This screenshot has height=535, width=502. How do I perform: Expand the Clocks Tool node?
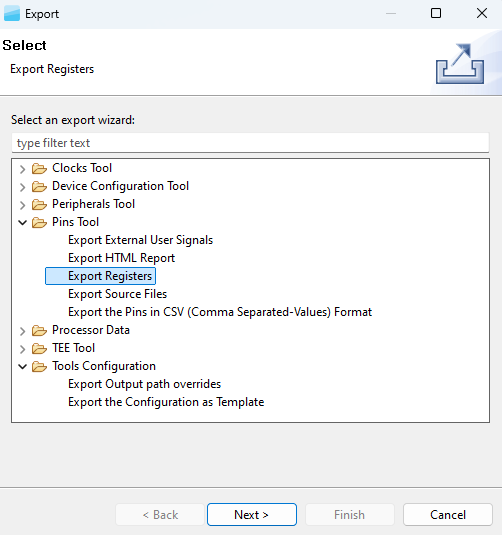tap(23, 169)
